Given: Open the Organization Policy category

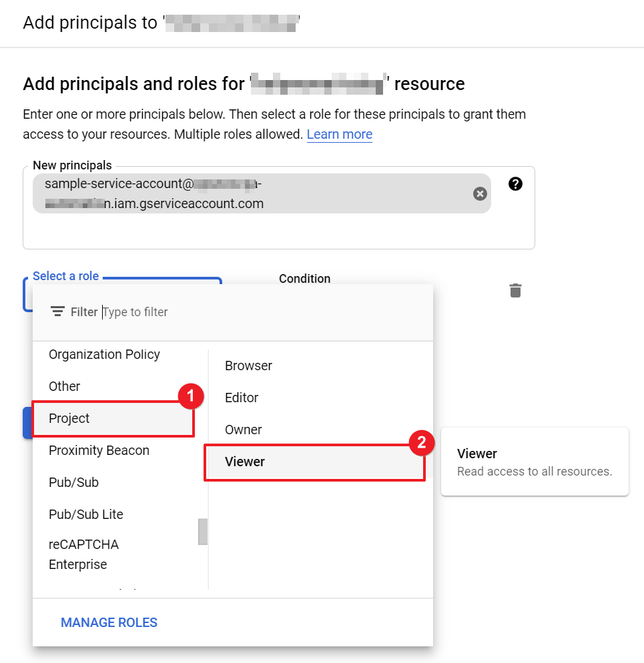Looking at the screenshot, I should (104, 354).
